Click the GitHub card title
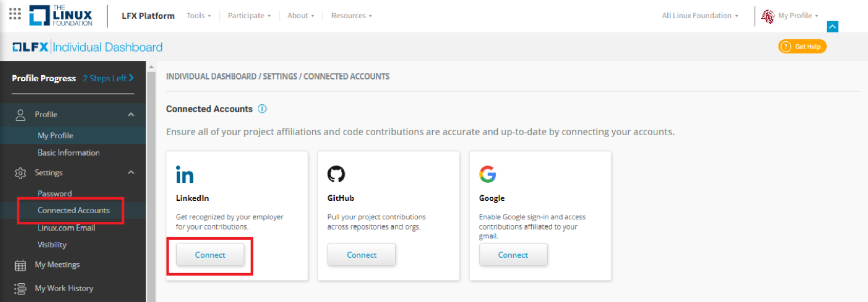The image size is (868, 302). (x=341, y=198)
